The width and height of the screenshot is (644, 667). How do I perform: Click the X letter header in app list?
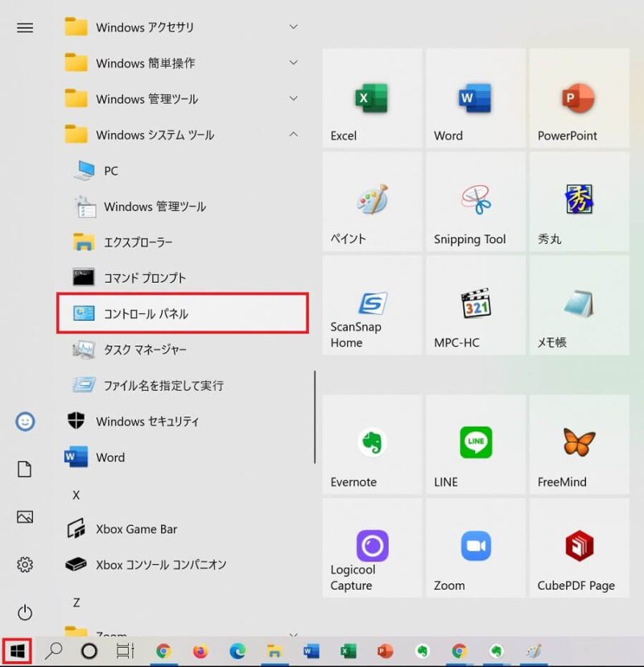pyautogui.click(x=76, y=495)
